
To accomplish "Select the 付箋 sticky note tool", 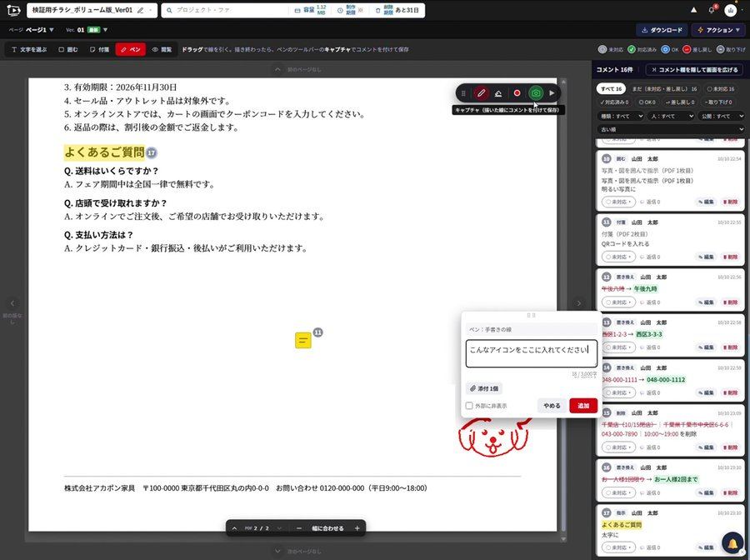I will coord(99,49).
